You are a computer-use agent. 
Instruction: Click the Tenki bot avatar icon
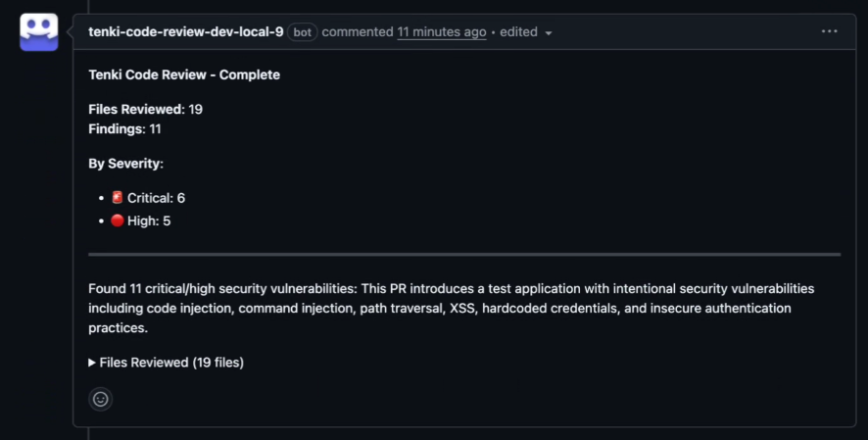(x=39, y=32)
